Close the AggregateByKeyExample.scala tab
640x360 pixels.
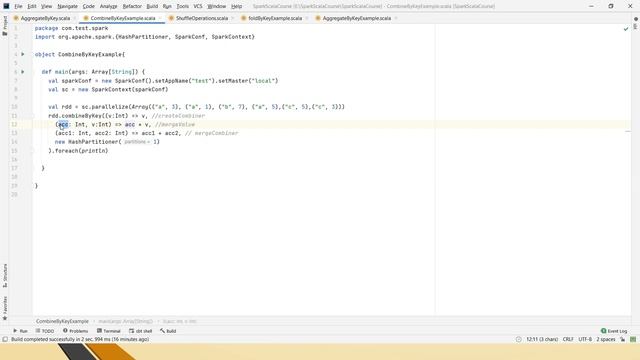coord(396,18)
